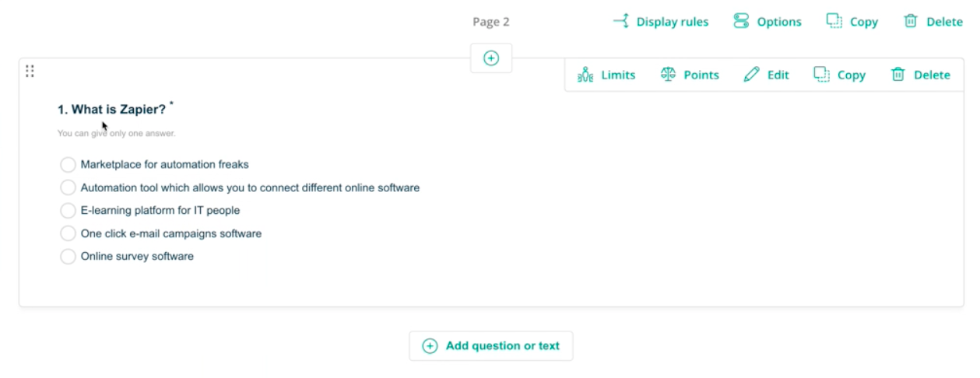980x378 pixels.
Task: Click the hint text You can give only one answer
Action: click(117, 133)
